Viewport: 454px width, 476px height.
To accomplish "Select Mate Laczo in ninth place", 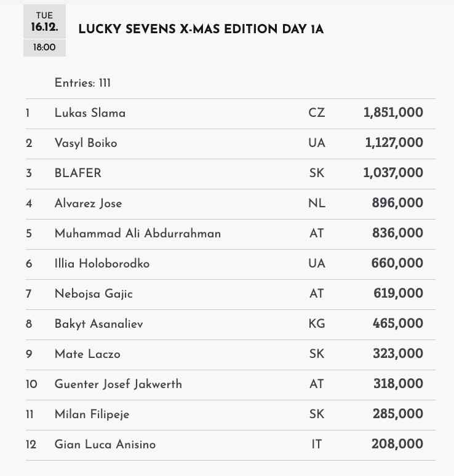I will [87, 354].
